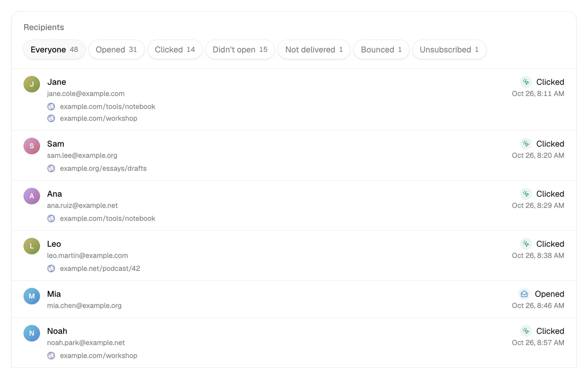Click the Clicked status icon in Sam's row
The image size is (588, 368).
[526, 144]
